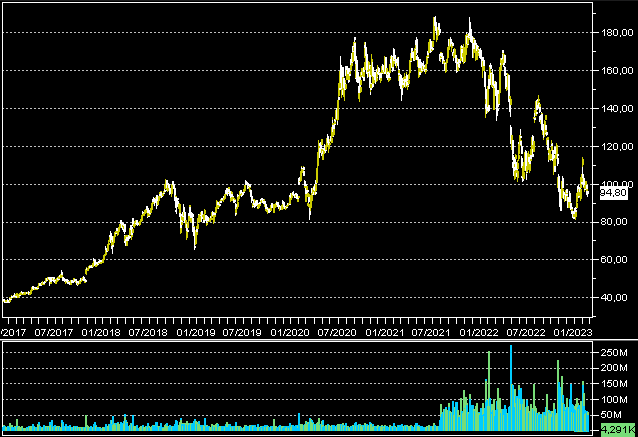The width and height of the screenshot is (638, 437).
Task: Click the 07/2021 date label
Action: (431, 332)
